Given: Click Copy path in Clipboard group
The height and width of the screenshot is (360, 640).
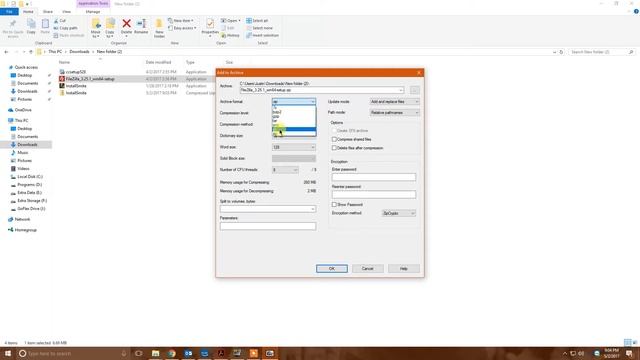Looking at the screenshot, I should [65, 28].
